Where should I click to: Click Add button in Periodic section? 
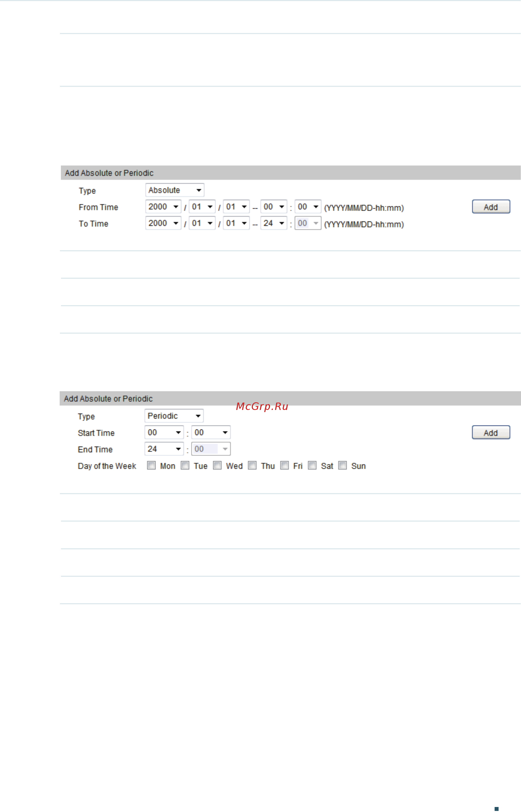(x=491, y=432)
